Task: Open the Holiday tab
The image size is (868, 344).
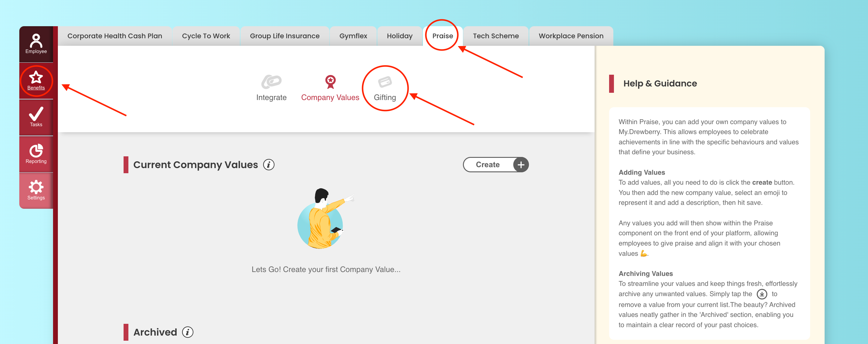Action: click(400, 36)
